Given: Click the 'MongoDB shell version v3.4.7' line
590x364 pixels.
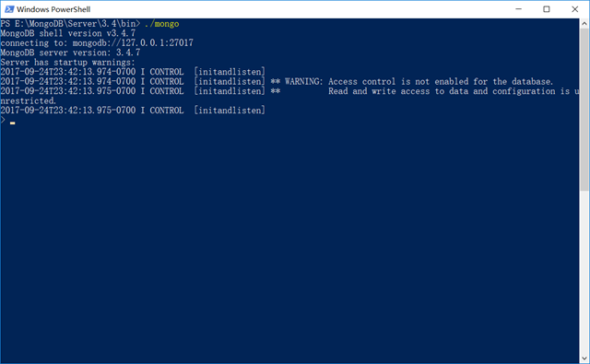Looking at the screenshot, I should (67, 33).
